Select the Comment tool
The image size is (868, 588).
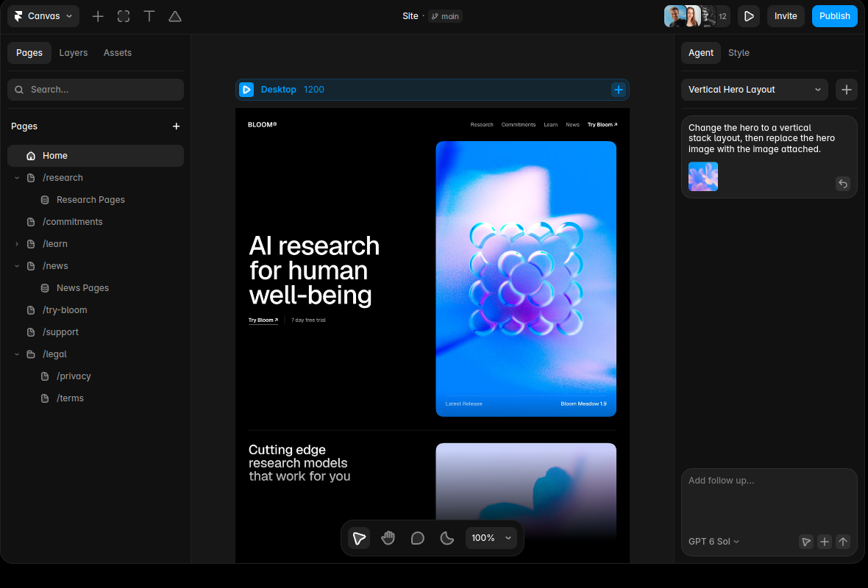click(417, 538)
